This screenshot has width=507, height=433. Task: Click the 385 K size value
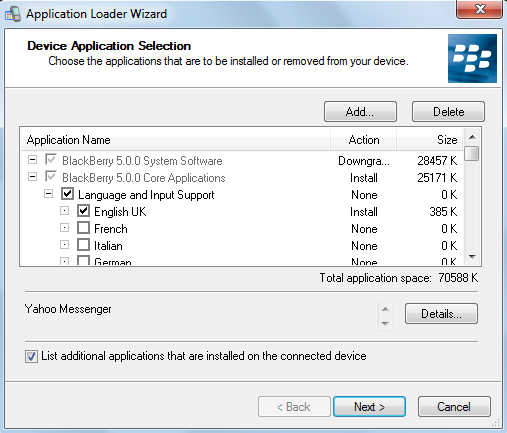click(x=443, y=212)
